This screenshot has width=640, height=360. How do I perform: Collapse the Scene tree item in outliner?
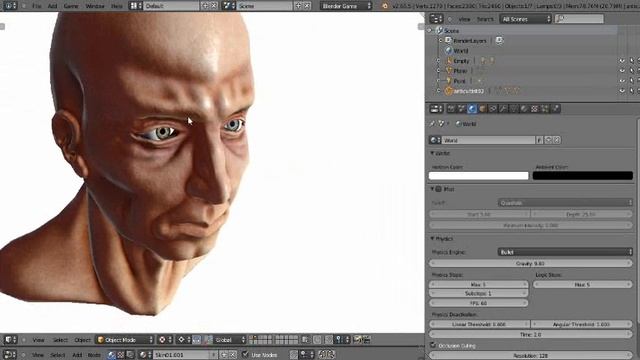click(429, 31)
